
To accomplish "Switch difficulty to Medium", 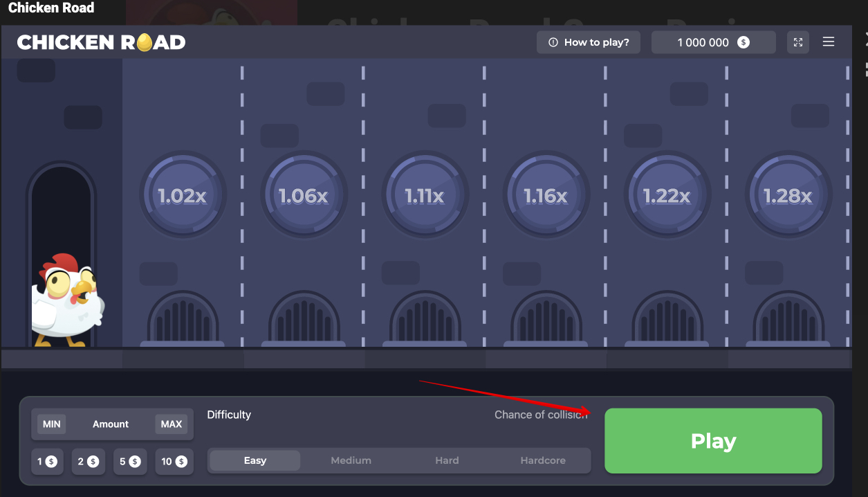I will (x=351, y=460).
